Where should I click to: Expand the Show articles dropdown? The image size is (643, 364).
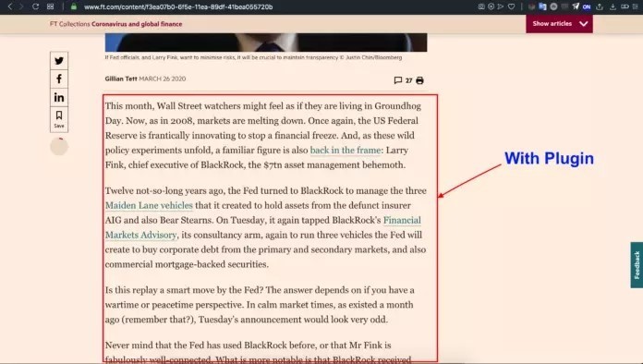[559, 24]
